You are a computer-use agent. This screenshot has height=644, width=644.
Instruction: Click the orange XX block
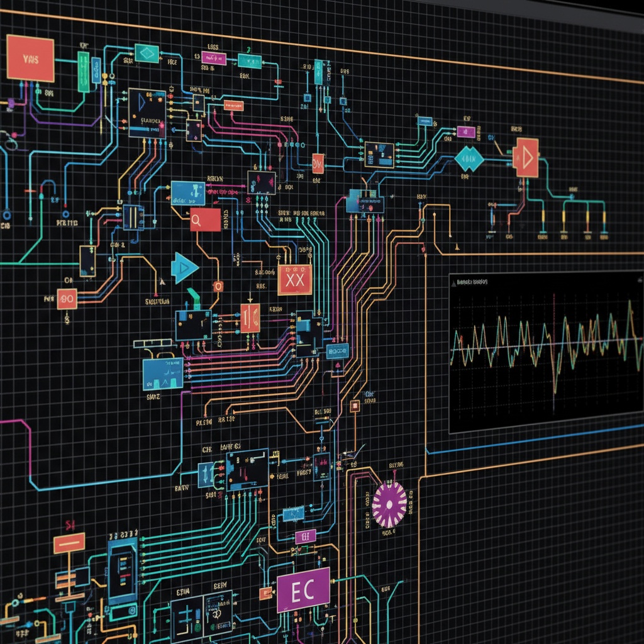point(295,280)
